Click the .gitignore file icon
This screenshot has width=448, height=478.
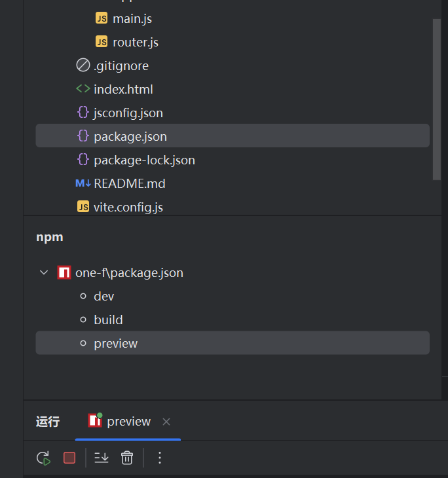click(83, 65)
